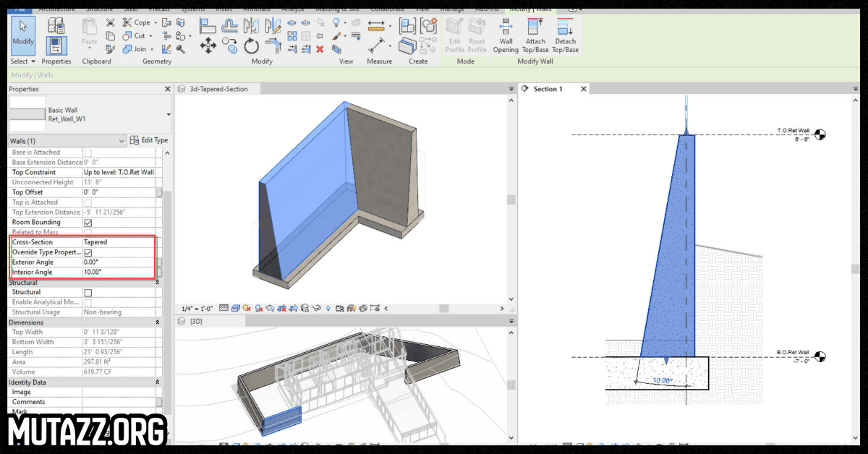Image resolution: width=868 pixels, height=454 pixels.
Task: Expand the Basic Wall type selector
Action: [x=169, y=114]
